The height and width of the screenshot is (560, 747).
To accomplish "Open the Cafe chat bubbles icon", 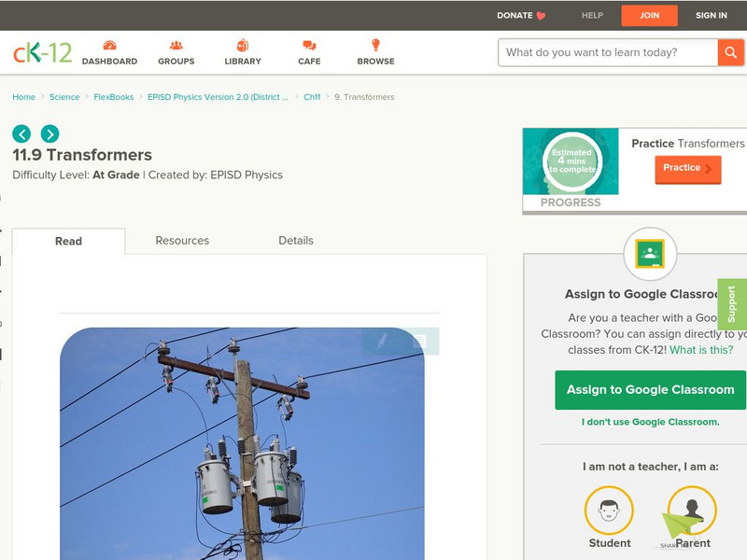I will point(309,45).
